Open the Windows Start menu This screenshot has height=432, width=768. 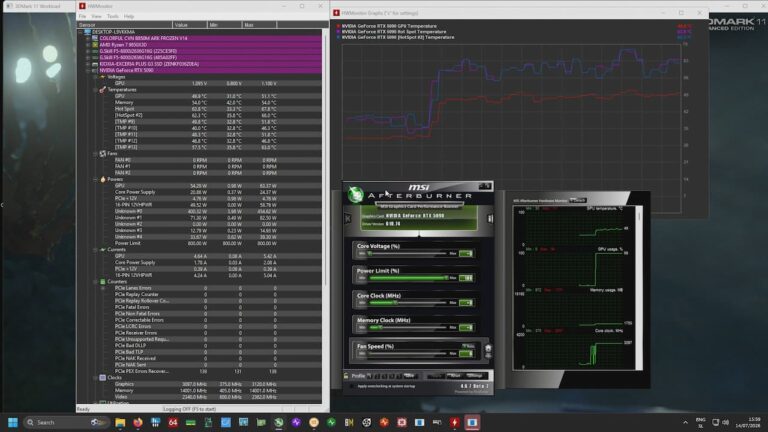(x=13, y=422)
